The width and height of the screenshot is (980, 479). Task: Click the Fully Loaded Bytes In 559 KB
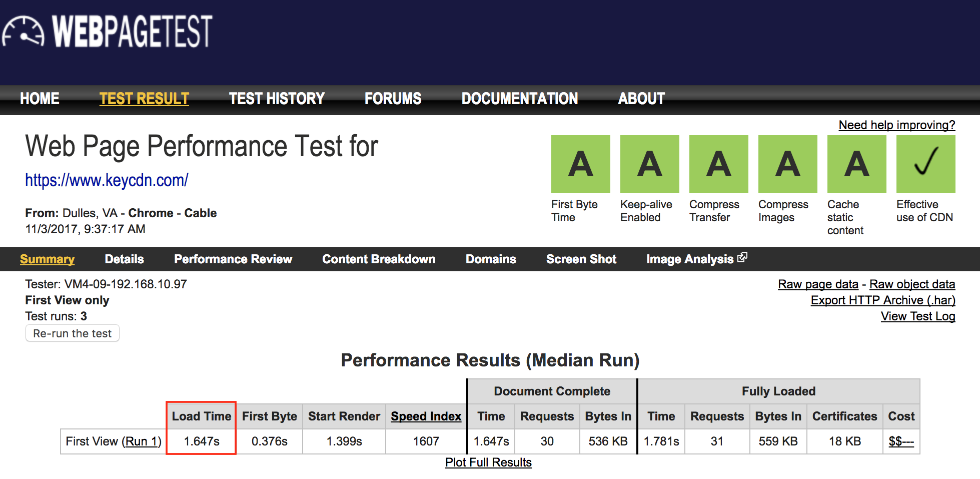778,441
